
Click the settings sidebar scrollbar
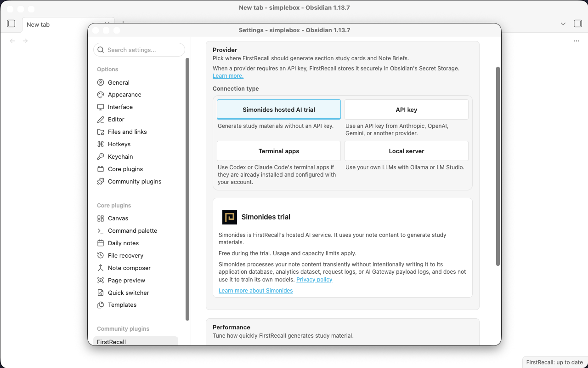pos(187,189)
